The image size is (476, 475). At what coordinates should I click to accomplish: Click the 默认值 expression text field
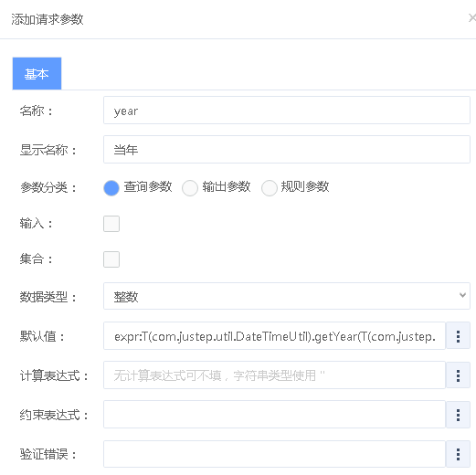274,336
